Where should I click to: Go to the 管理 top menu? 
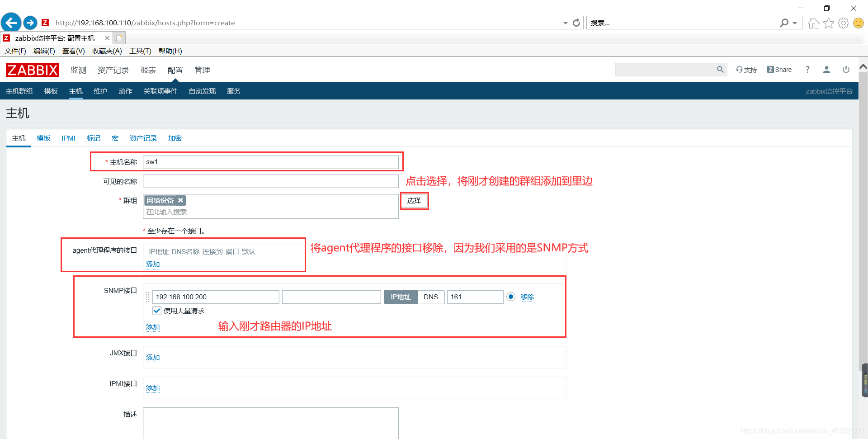[202, 70]
